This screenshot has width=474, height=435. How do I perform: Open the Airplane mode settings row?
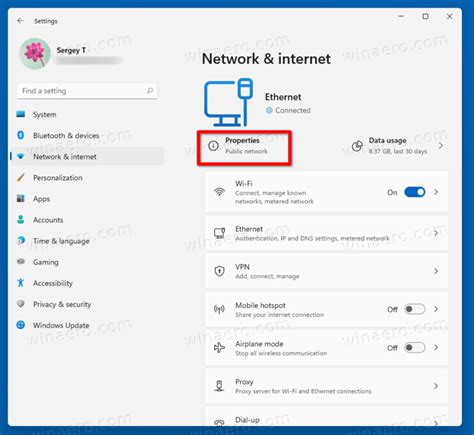coord(326,348)
